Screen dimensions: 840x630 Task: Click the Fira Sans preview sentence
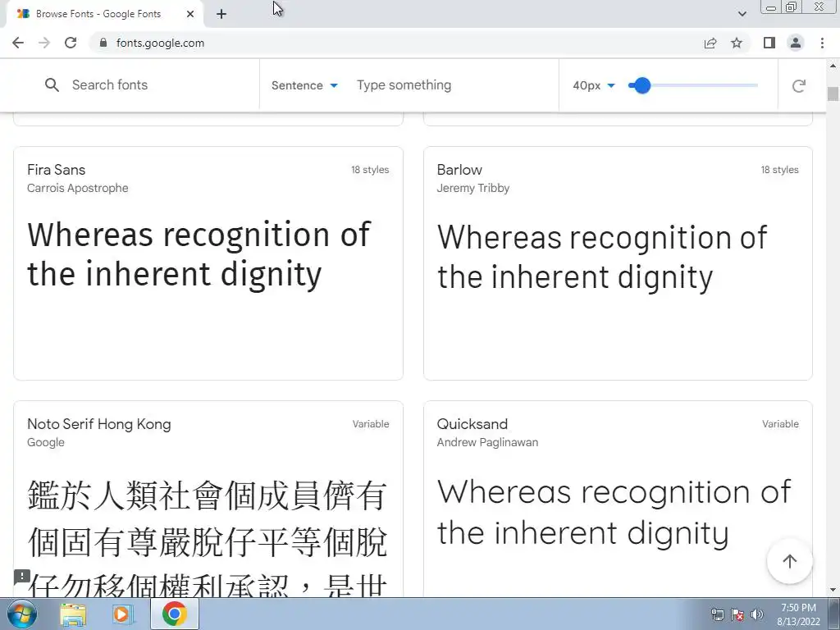pyautogui.click(x=199, y=255)
